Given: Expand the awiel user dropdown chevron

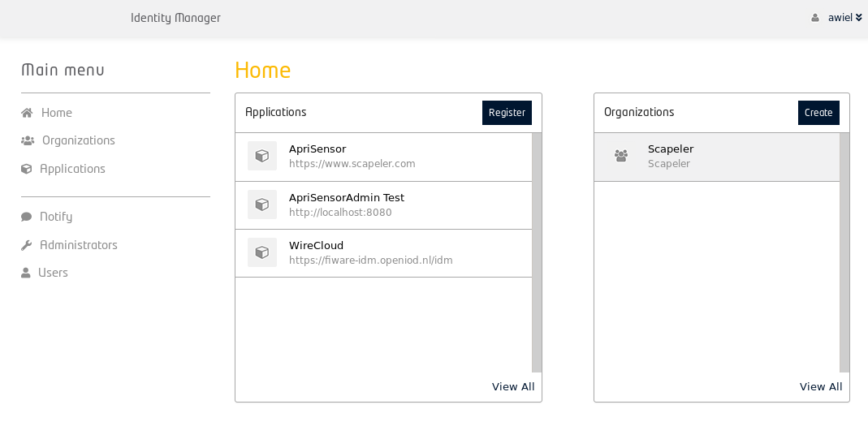Looking at the screenshot, I should (x=858, y=18).
